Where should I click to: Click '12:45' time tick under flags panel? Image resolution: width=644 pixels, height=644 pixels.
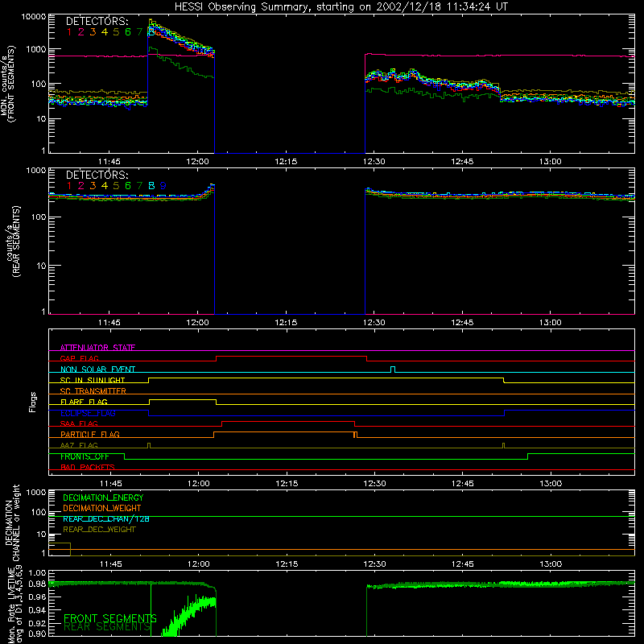pos(462,484)
